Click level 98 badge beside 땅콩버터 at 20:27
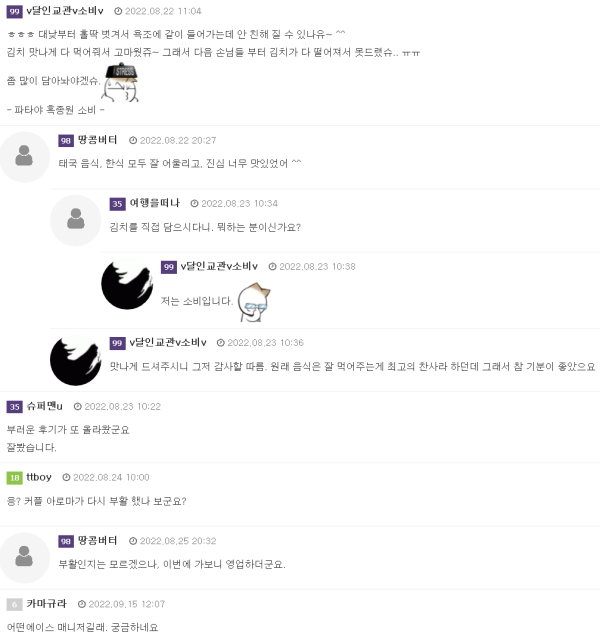This screenshot has height=643, width=600. coord(66,141)
